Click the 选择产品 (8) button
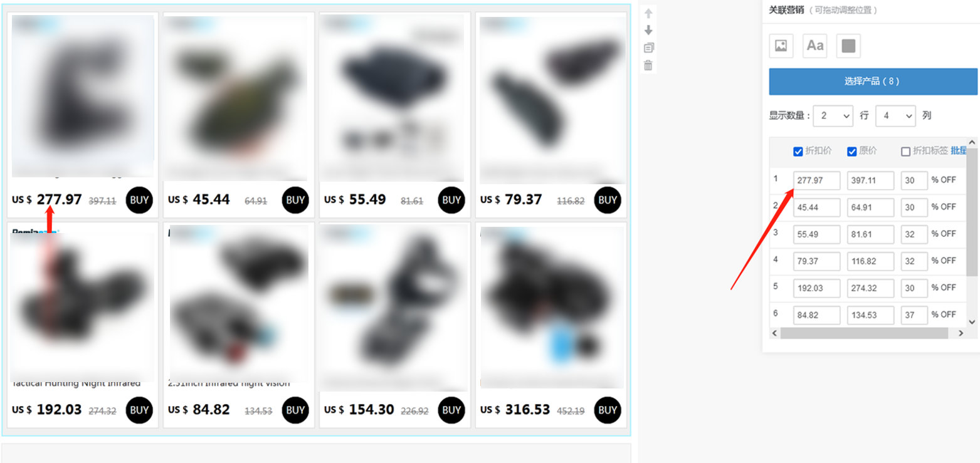This screenshot has width=980, height=463. 873,81
